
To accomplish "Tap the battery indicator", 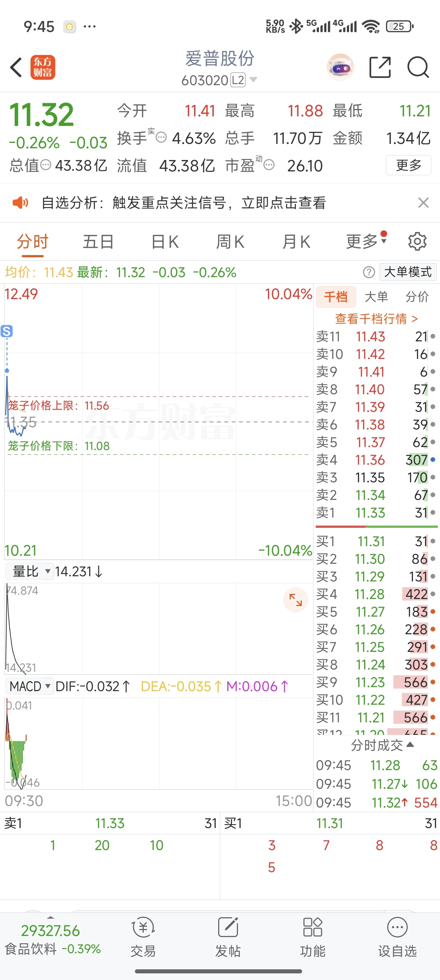I will point(400,26).
